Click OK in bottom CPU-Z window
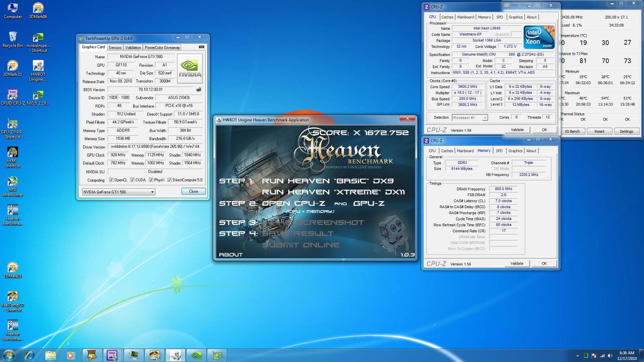 [x=544, y=263]
